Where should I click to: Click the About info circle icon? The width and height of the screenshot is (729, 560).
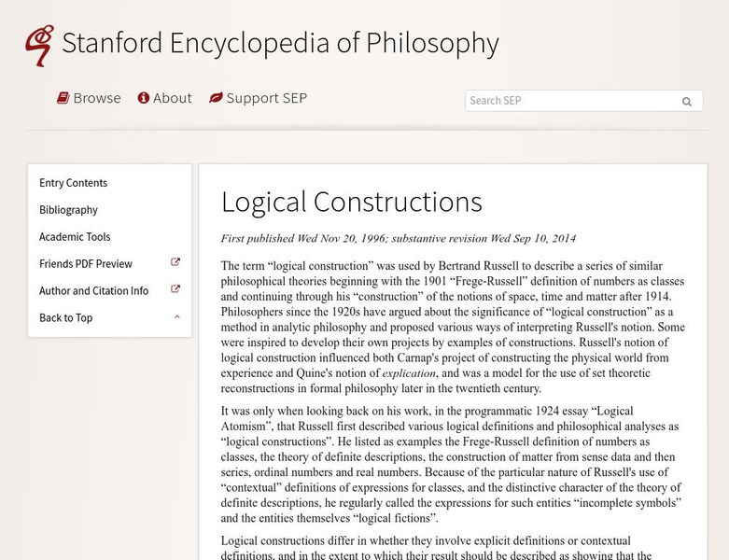point(144,98)
